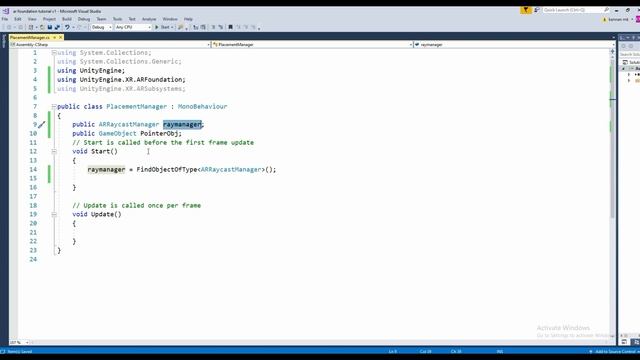Click the GameObject type on line 10
Image resolution: width=640 pixels, height=360 pixels.
coord(118,133)
